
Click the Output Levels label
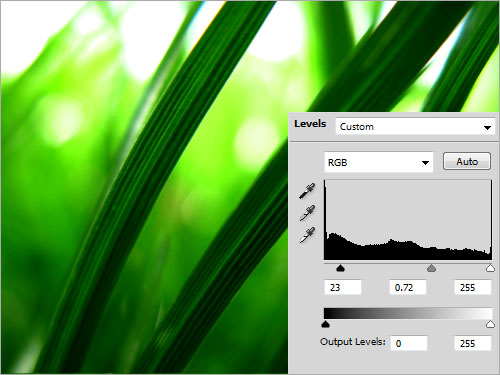pyautogui.click(x=353, y=342)
